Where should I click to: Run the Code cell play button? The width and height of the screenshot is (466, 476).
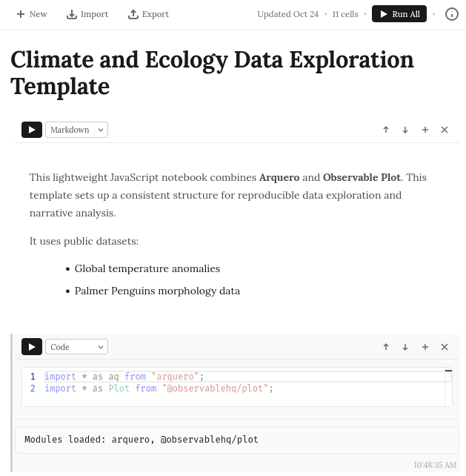[32, 347]
